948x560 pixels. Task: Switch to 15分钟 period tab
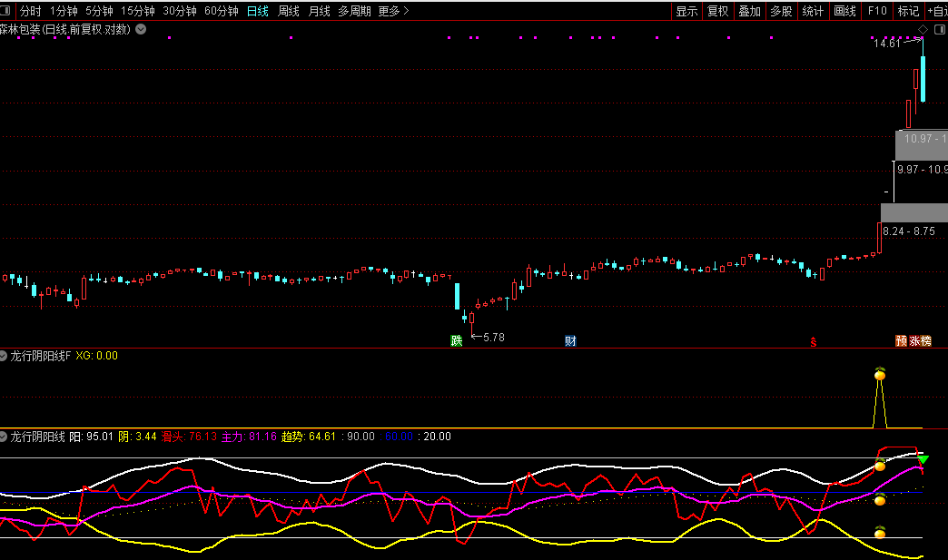coord(138,11)
